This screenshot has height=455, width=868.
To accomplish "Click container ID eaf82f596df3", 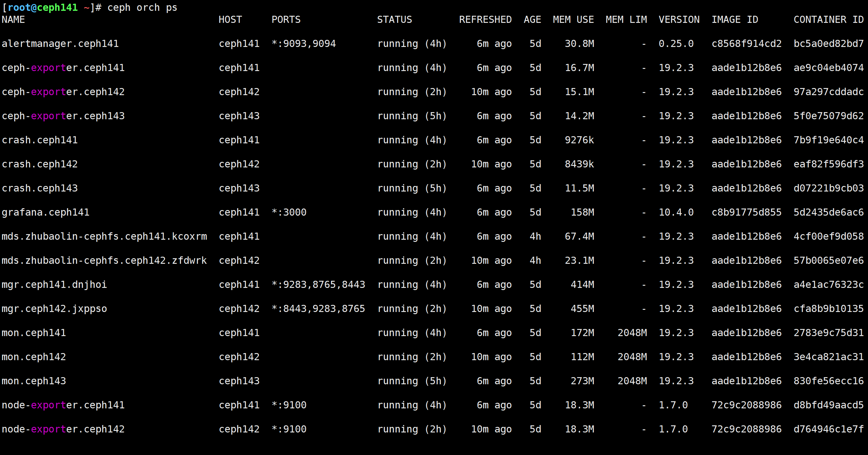I will point(828,164).
